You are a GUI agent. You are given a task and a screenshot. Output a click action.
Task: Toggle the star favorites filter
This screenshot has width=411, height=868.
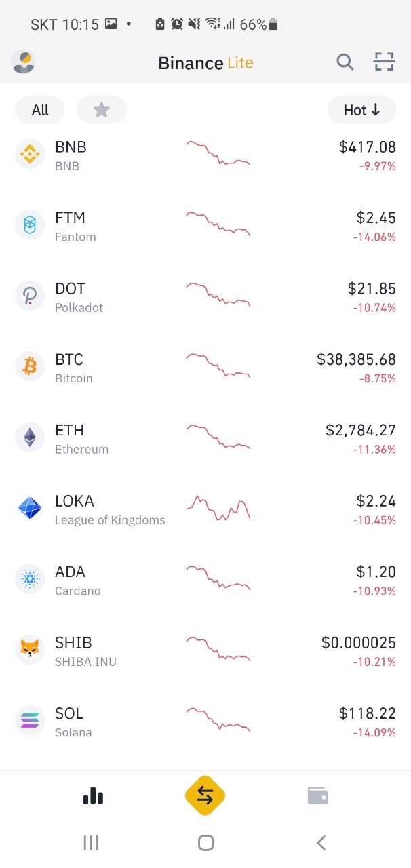(x=102, y=110)
